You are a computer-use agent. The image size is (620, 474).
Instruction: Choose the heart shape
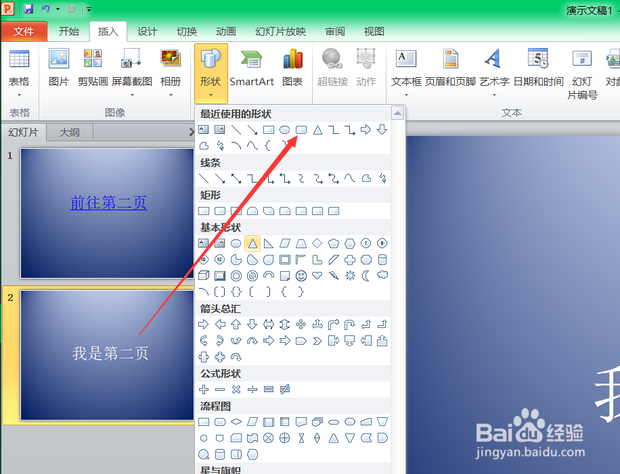317,276
